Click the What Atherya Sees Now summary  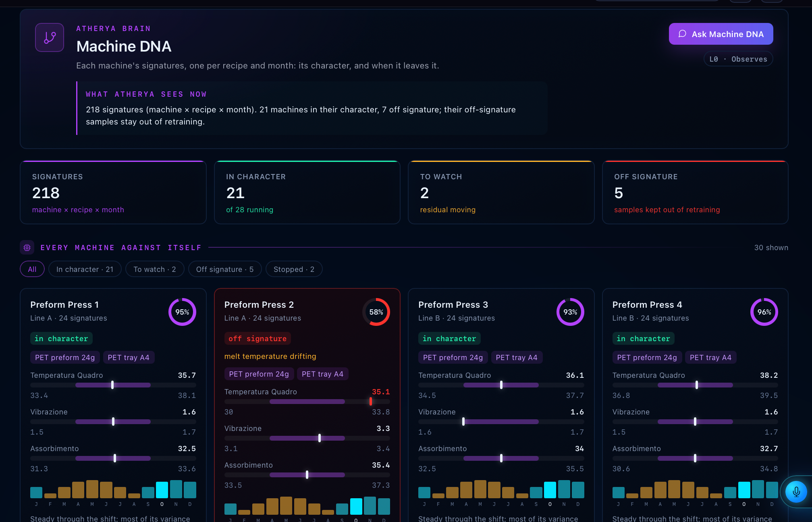pyautogui.click(x=312, y=108)
